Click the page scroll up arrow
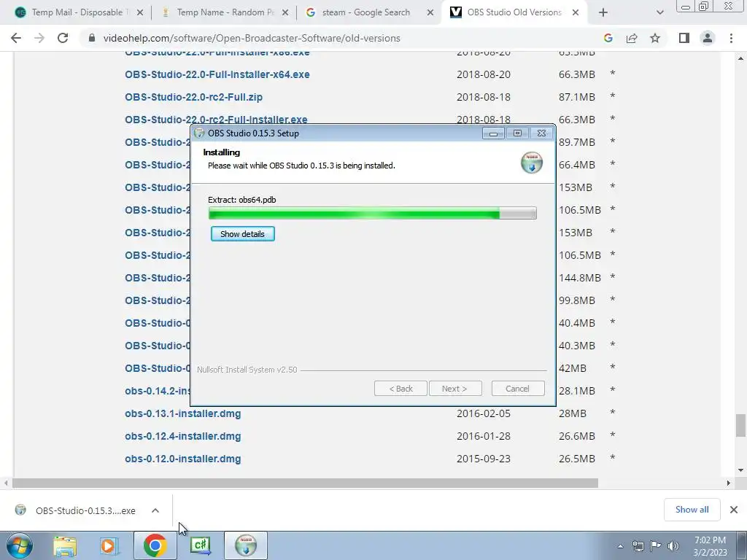 (x=740, y=58)
